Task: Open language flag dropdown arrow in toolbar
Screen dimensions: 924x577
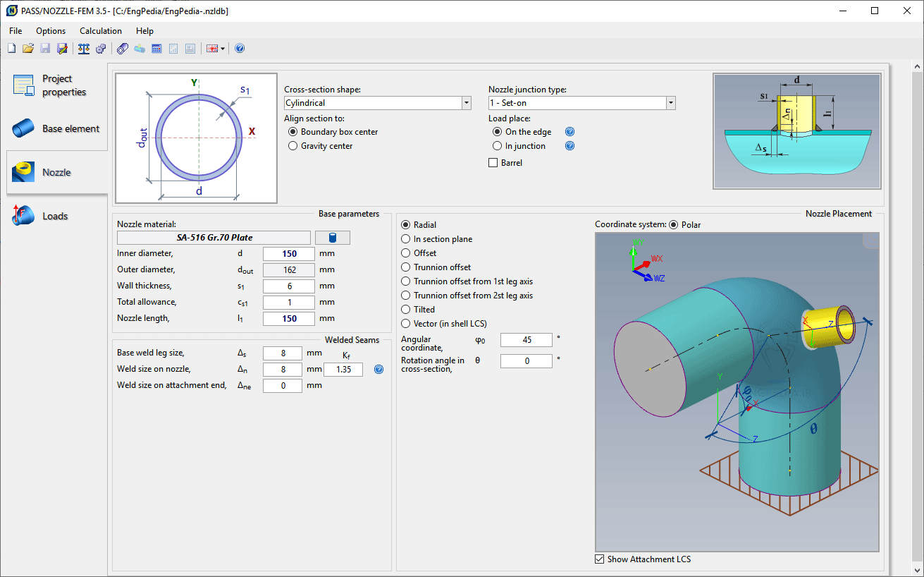Action: [x=223, y=49]
